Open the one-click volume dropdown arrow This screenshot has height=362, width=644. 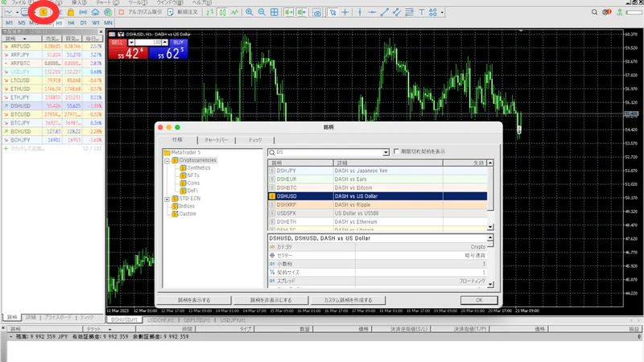pos(131,43)
